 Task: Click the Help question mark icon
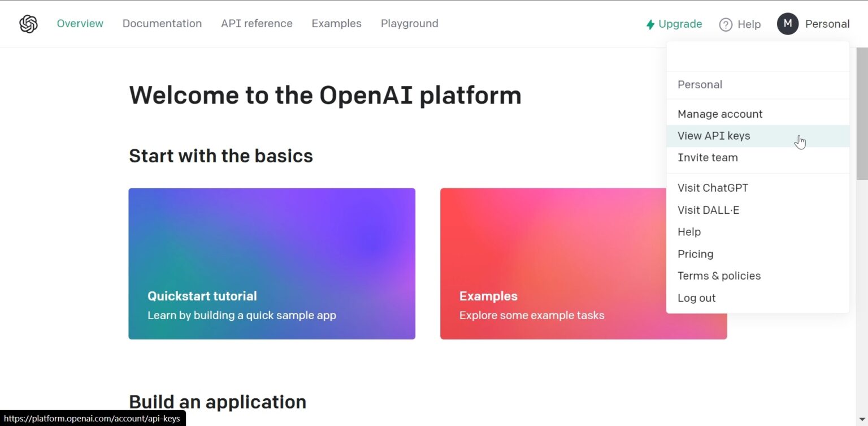pos(726,24)
